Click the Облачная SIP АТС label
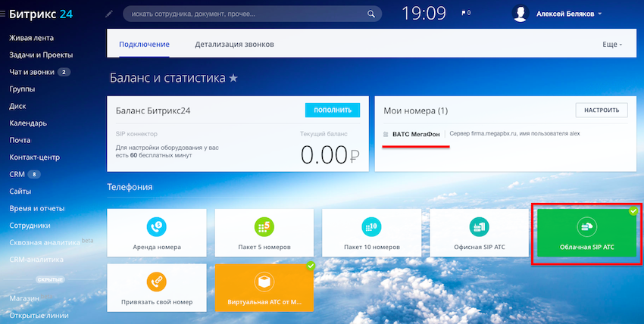The height and width of the screenshot is (324, 644). pos(586,248)
